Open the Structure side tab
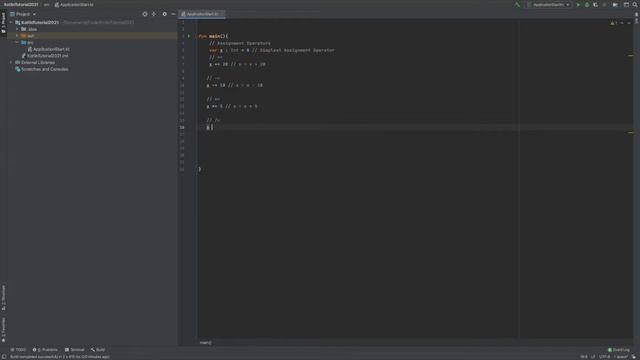The image size is (640, 360). tap(4, 298)
